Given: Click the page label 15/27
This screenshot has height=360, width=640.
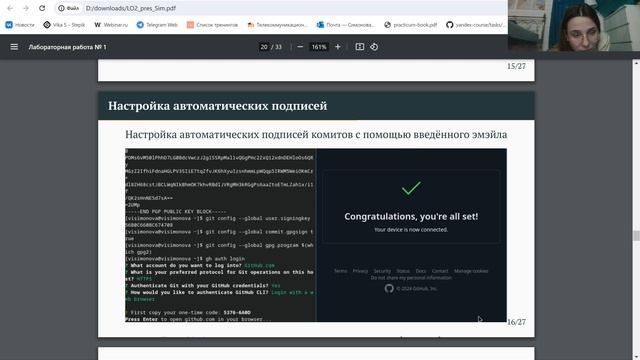Looking at the screenshot, I should pos(516,66).
